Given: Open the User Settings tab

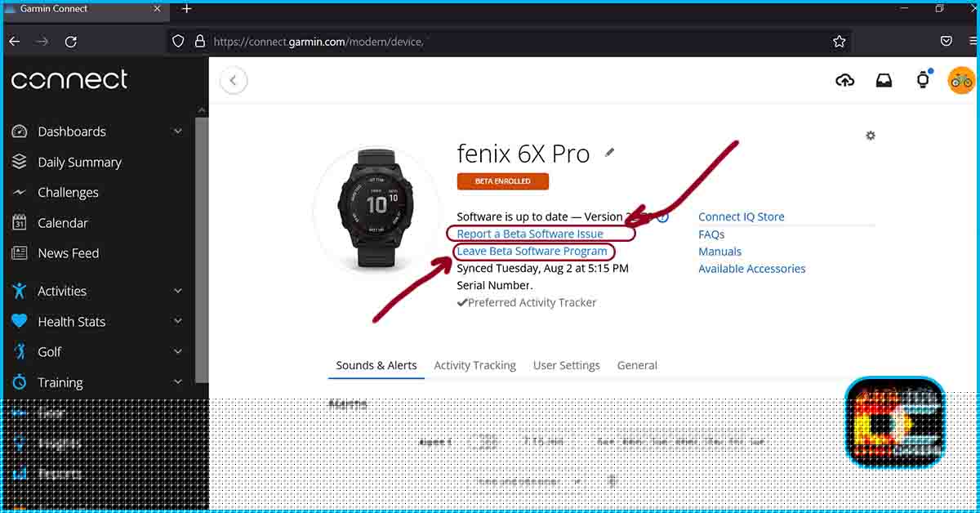Looking at the screenshot, I should 566,365.
